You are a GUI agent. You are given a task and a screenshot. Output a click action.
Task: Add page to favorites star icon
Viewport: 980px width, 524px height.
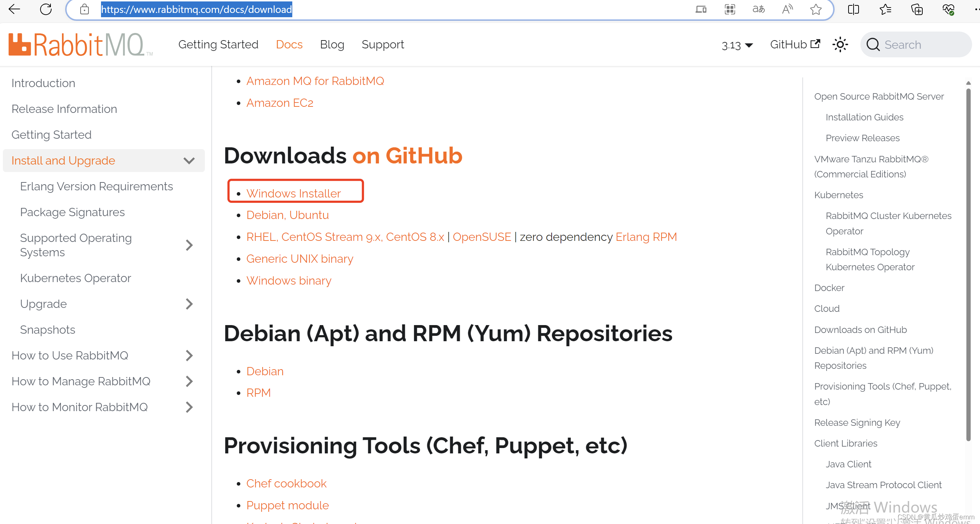click(x=815, y=9)
